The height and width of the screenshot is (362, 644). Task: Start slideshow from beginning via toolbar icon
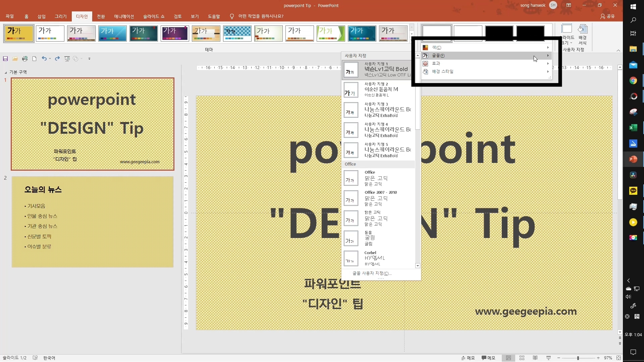click(x=67, y=59)
